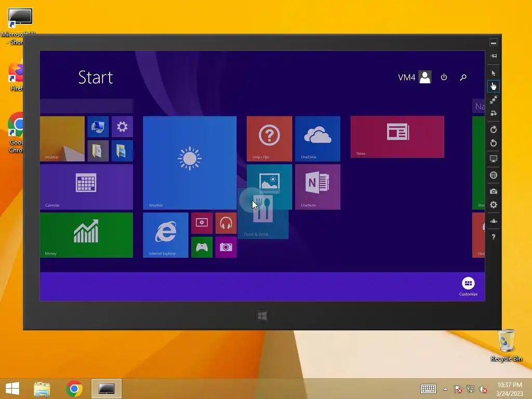Screen dimensions: 532x399
Task: Open the Games controller tile
Action: pos(202,247)
